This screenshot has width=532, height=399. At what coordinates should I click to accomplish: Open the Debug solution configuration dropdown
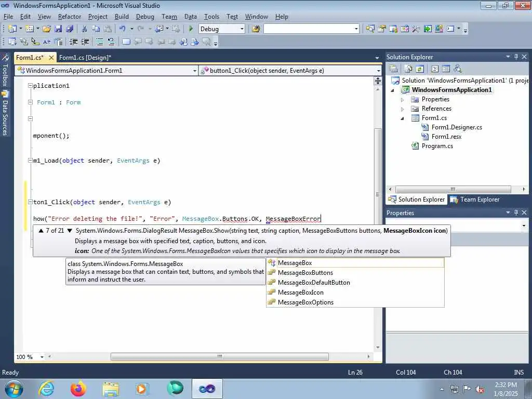[242, 29]
